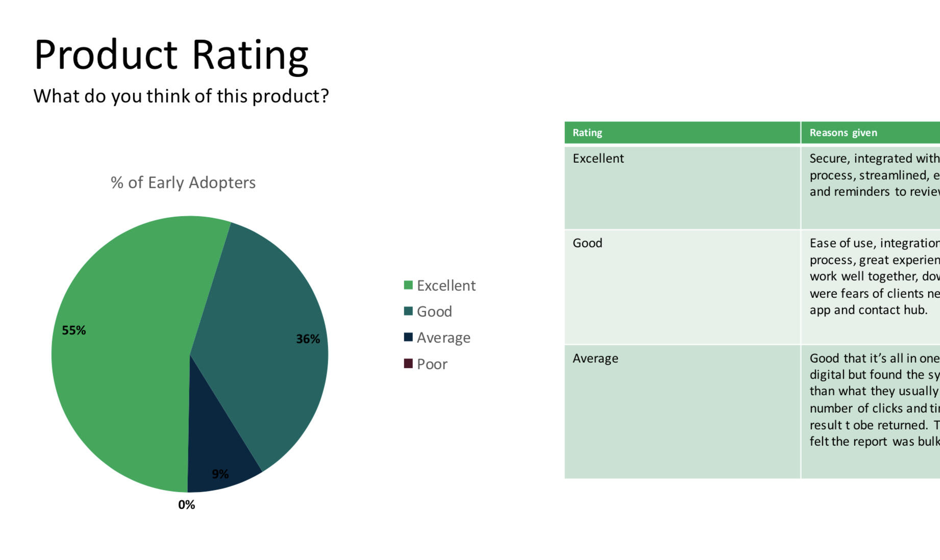Click the navy Average legend color square

click(x=408, y=337)
